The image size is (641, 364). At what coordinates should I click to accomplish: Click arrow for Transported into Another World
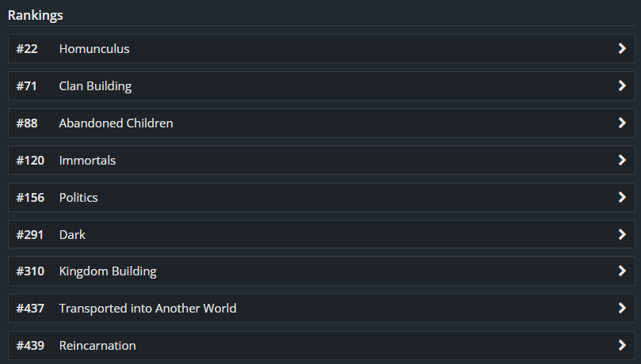[622, 309]
